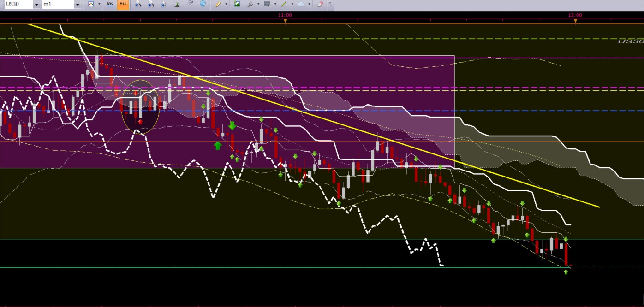Click the green vertical scale icon

177,4
